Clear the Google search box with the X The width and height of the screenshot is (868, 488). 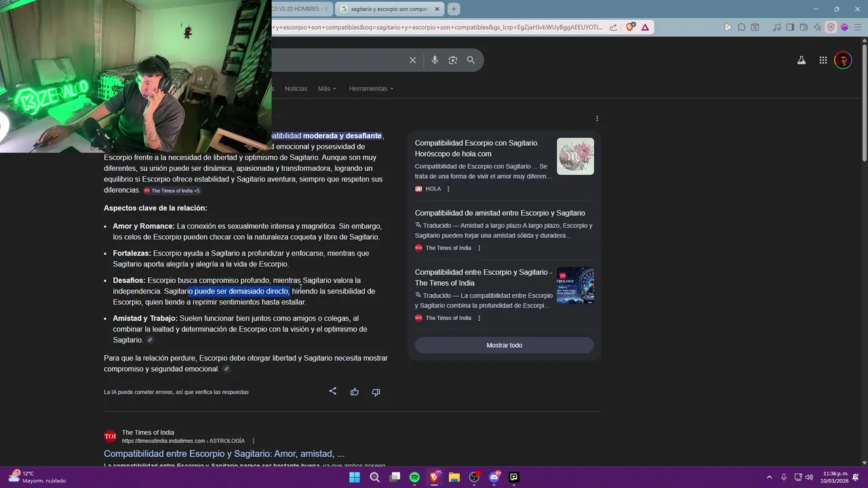coord(412,60)
